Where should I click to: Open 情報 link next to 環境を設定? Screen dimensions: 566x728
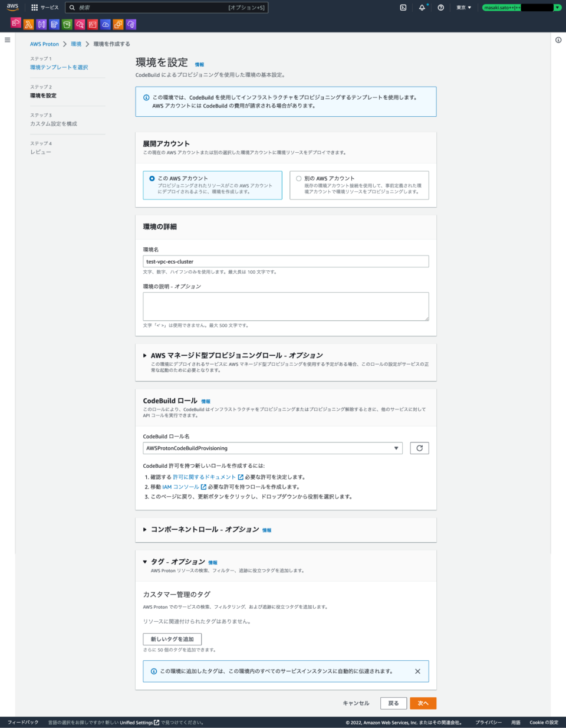pyautogui.click(x=199, y=64)
